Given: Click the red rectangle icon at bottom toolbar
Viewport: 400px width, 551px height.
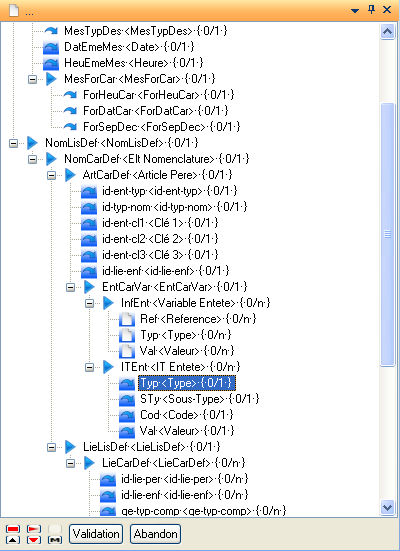Looking at the screenshot, I should (13, 529).
